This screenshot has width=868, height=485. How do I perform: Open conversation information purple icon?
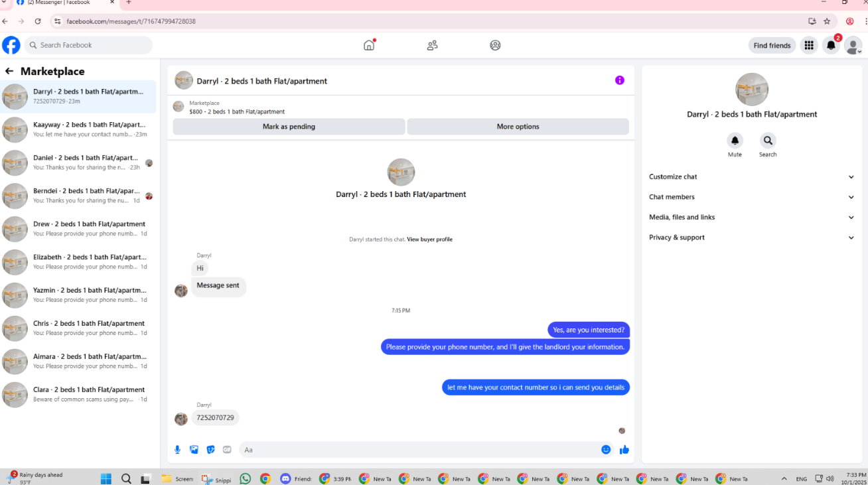click(x=620, y=80)
